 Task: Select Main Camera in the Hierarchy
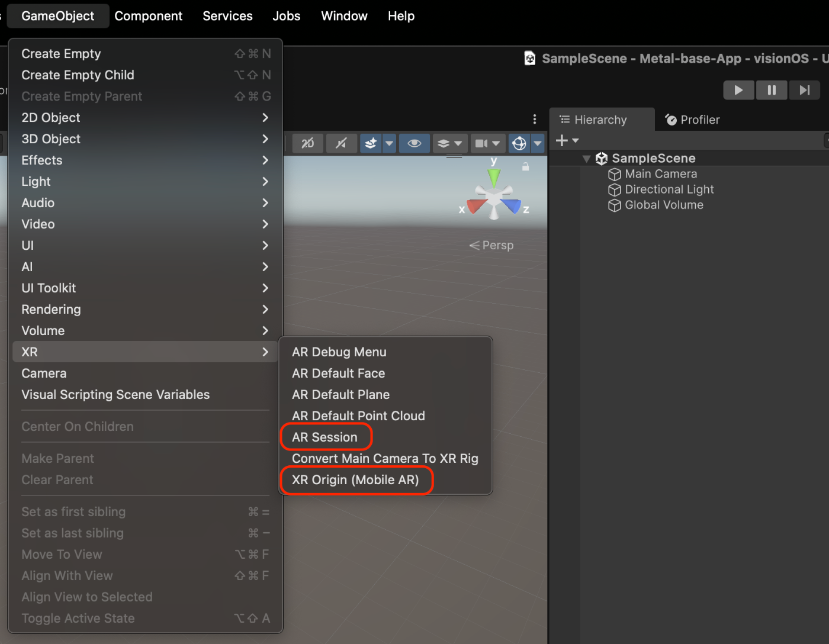point(661,174)
